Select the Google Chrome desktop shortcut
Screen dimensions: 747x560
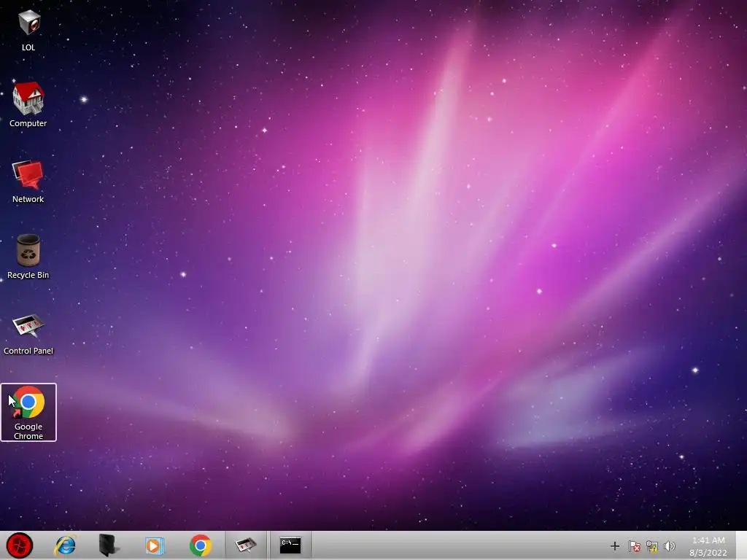point(28,413)
